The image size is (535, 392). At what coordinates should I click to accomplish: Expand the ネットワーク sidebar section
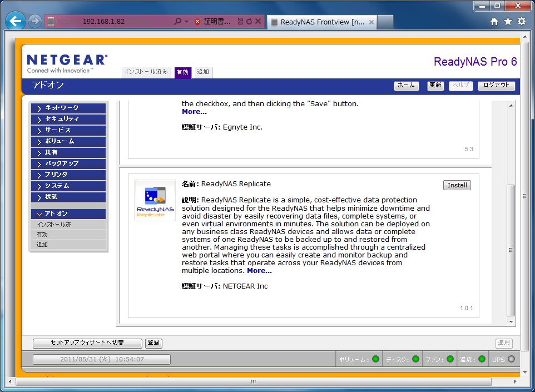tap(68, 108)
